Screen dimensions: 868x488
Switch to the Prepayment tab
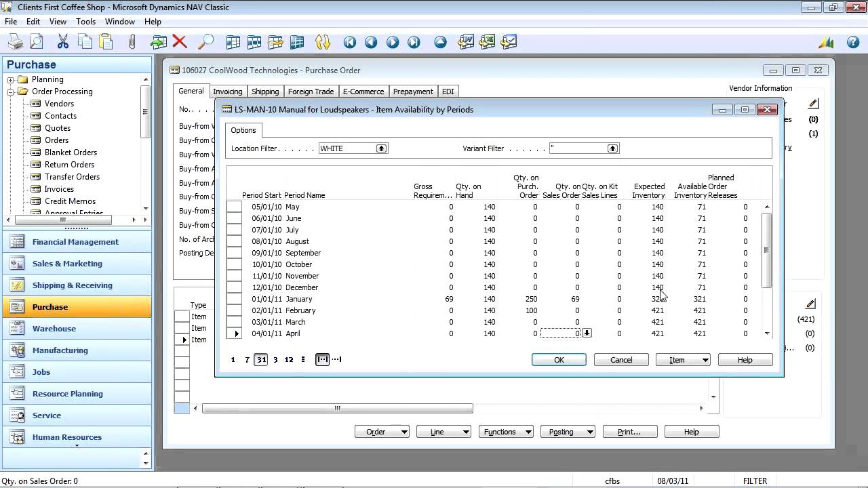(x=413, y=91)
